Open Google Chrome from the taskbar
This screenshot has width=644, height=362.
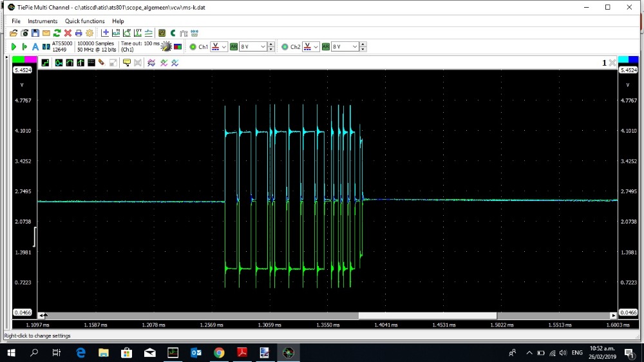[219, 352]
